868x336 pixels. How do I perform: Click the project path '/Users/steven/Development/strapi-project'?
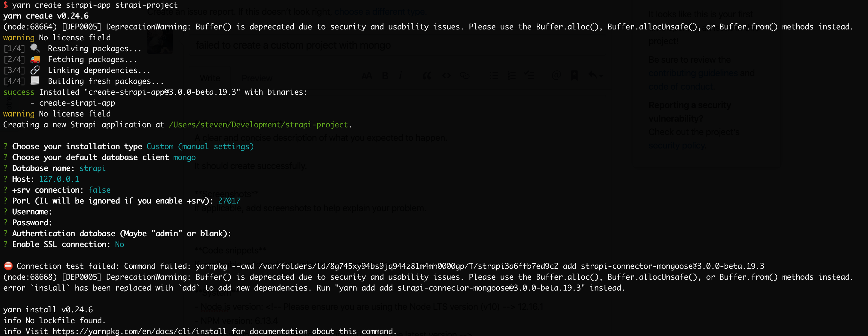pos(258,125)
